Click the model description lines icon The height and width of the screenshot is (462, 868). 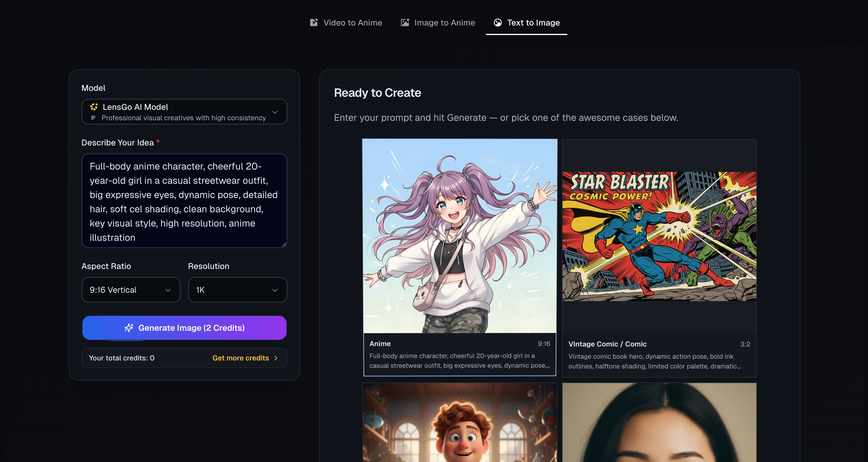(x=93, y=118)
